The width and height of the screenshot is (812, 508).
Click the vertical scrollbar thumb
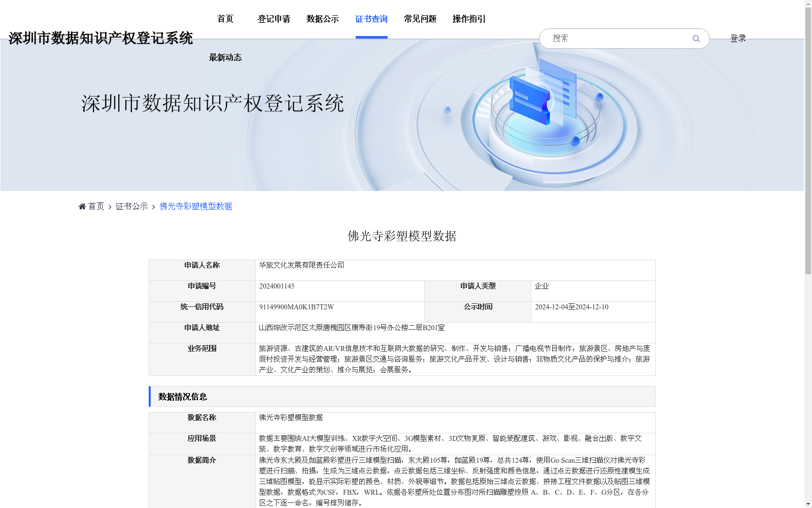(x=808, y=141)
